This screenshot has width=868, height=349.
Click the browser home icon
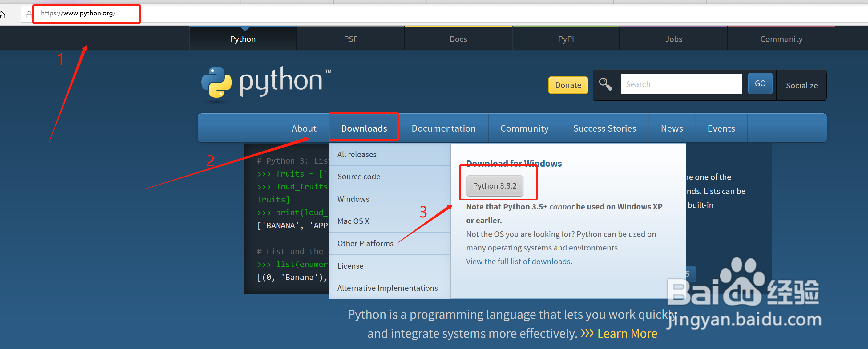tap(2, 14)
